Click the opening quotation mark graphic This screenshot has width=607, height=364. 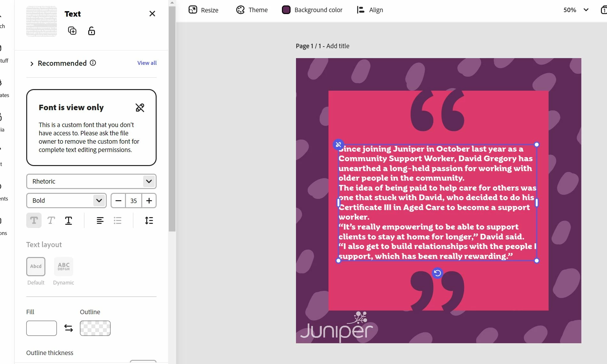coord(437,110)
